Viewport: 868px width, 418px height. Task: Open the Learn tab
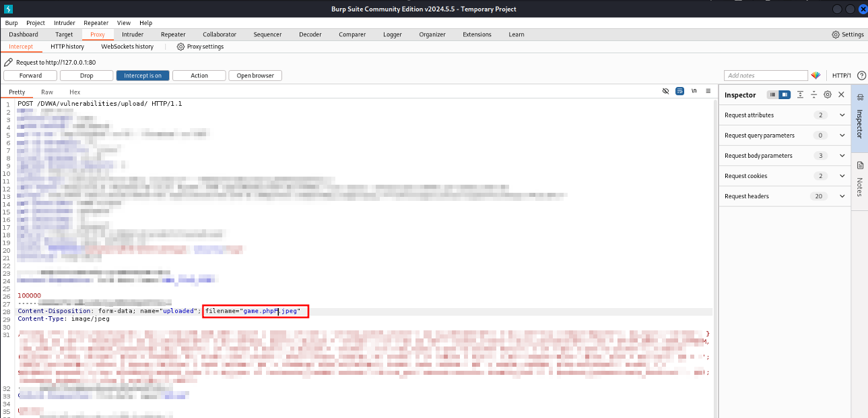coord(516,34)
